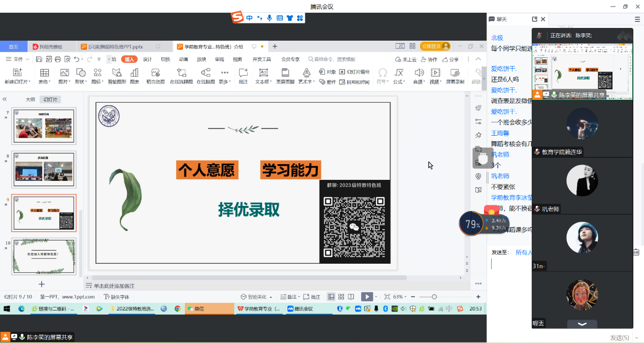
Task: Switch to slide sorter grid view
Action: coord(341,297)
